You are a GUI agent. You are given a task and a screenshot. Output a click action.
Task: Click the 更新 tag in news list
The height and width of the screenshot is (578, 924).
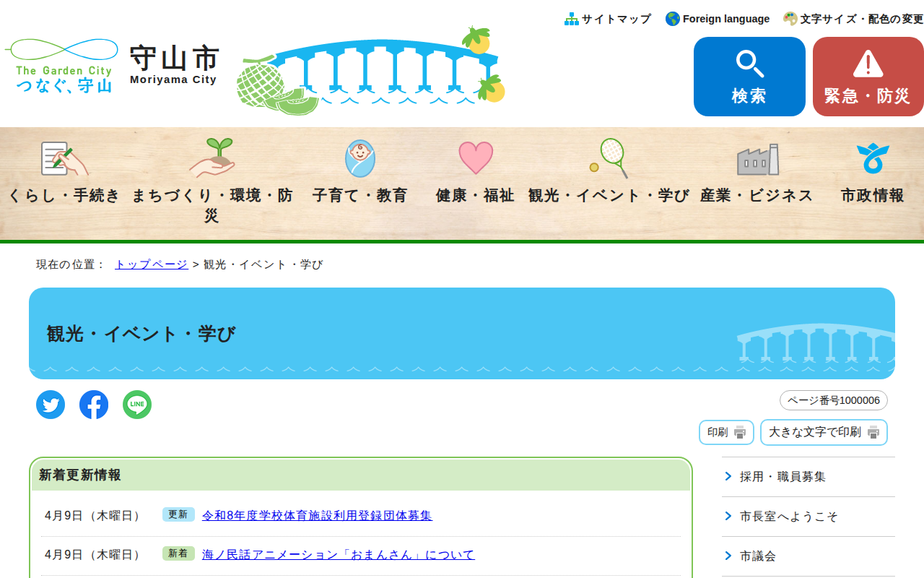178,514
